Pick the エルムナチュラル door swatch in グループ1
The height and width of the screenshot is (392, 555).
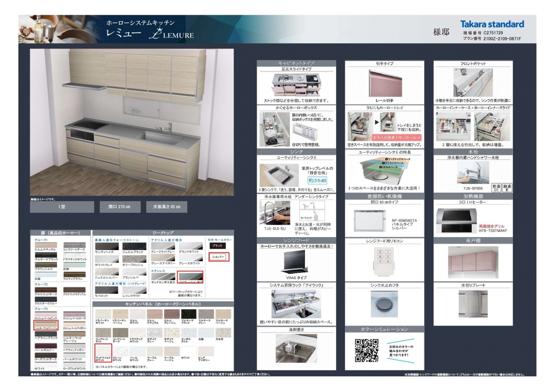46,245
